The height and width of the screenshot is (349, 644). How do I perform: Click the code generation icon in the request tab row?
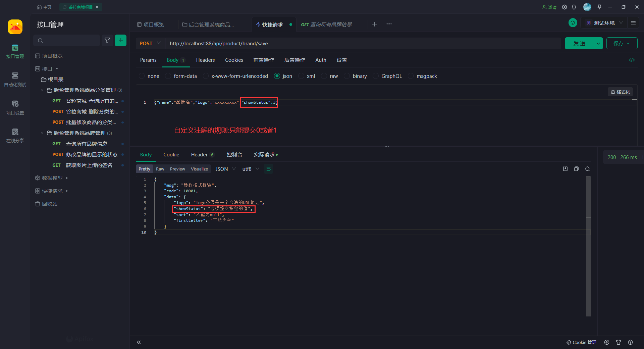point(632,60)
